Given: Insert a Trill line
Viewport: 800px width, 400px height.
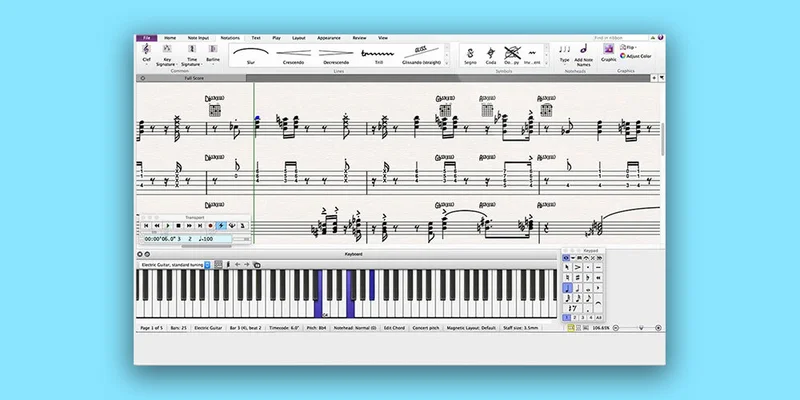Looking at the screenshot, I should click(378, 55).
